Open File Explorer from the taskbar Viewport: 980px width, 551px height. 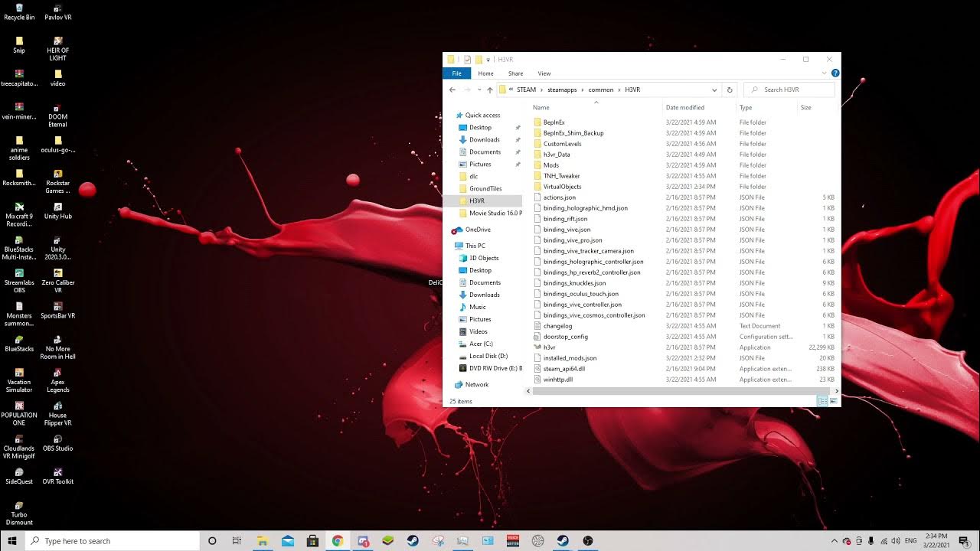pos(263,540)
